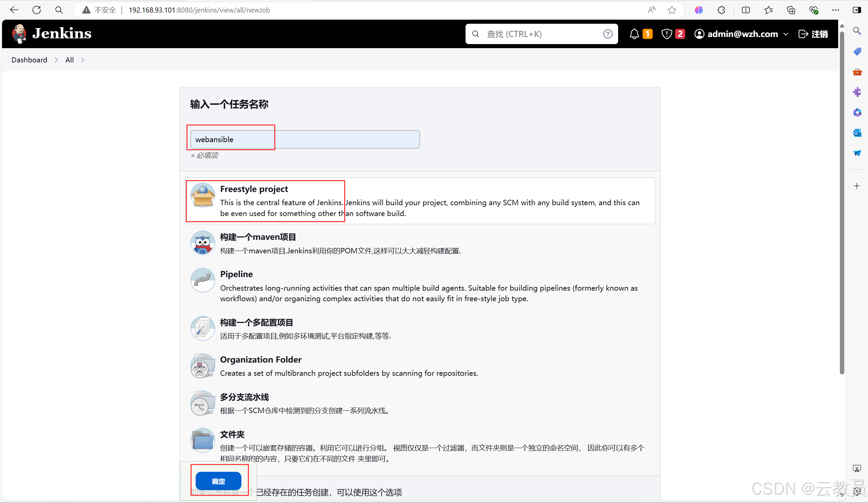Image resolution: width=868 pixels, height=503 pixels.
Task: Select 多分支流水线 item type
Action: tap(420, 403)
